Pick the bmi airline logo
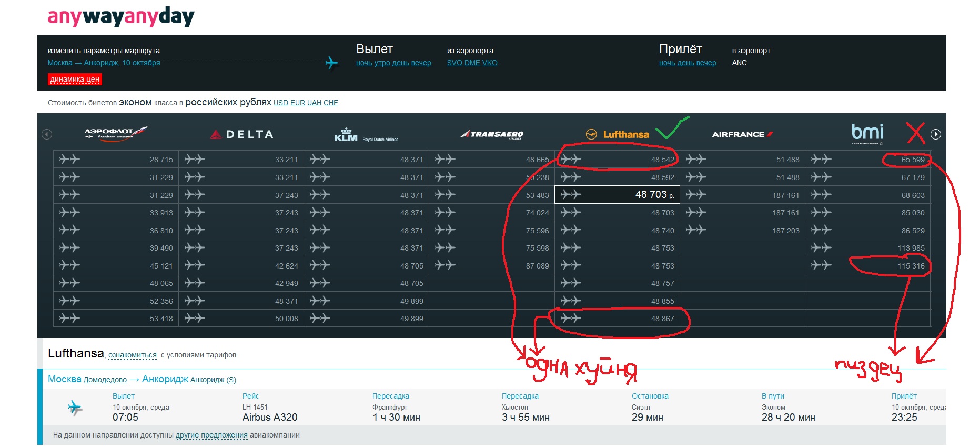980x447 pixels. [868, 134]
